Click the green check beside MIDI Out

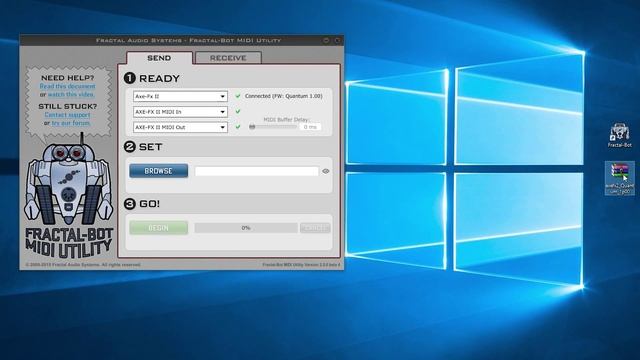point(238,127)
